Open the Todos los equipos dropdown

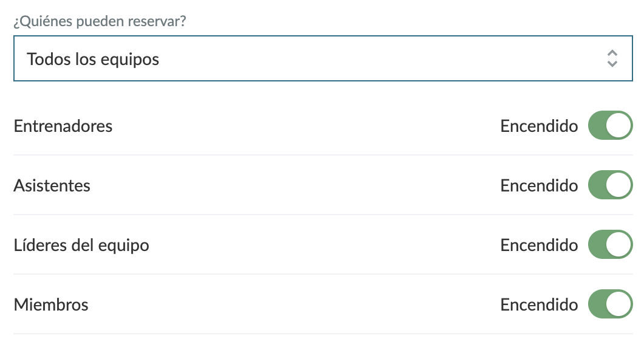[322, 58]
